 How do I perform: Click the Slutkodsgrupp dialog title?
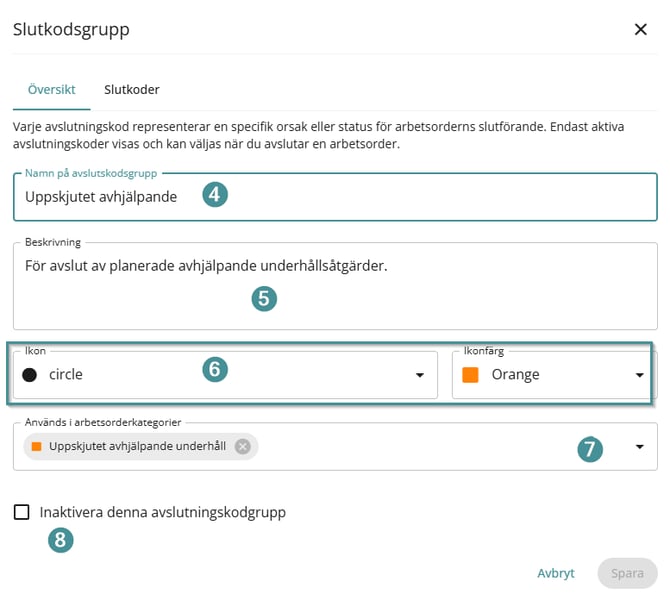click(71, 29)
